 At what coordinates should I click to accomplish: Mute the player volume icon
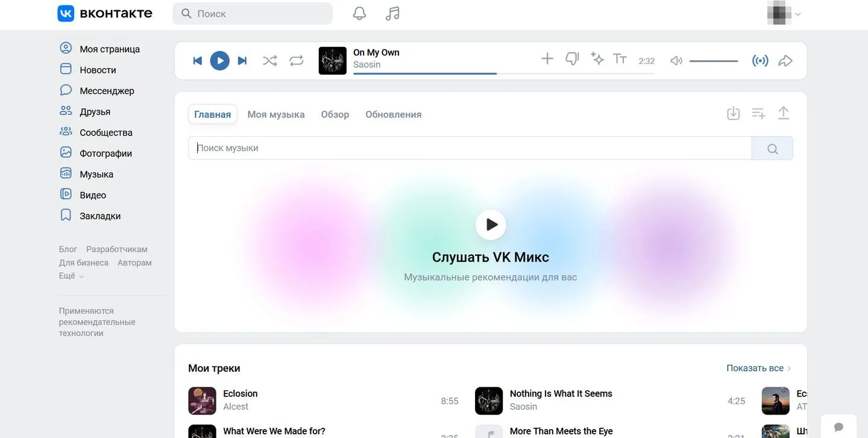pyautogui.click(x=676, y=61)
